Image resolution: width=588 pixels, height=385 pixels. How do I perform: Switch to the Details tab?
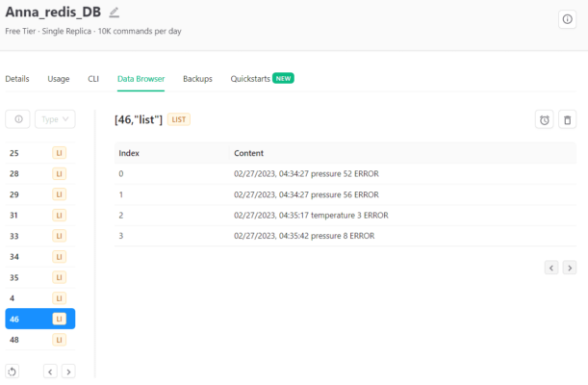(17, 79)
